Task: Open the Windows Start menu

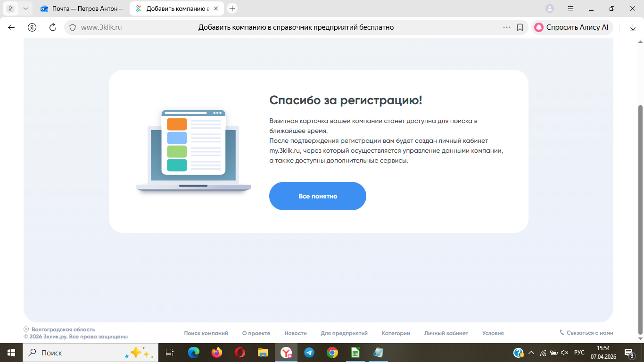Action: pyautogui.click(x=11, y=353)
